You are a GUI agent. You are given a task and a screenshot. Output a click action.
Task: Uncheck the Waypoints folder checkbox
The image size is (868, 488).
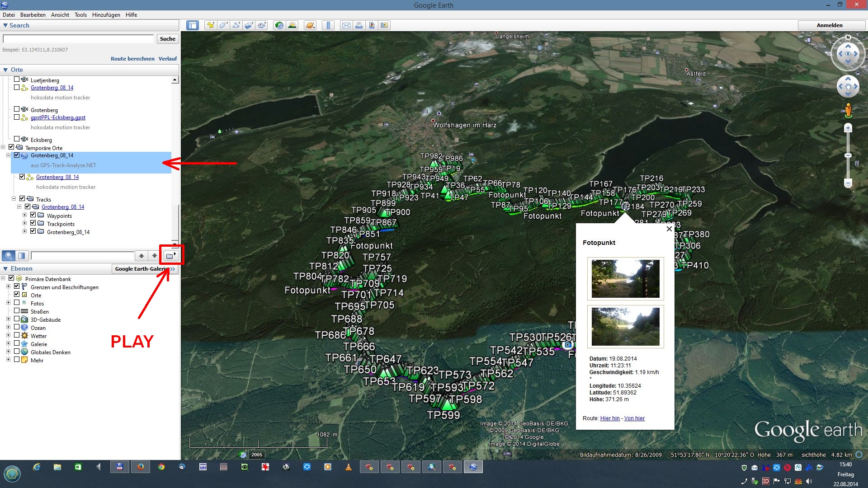pyautogui.click(x=33, y=215)
